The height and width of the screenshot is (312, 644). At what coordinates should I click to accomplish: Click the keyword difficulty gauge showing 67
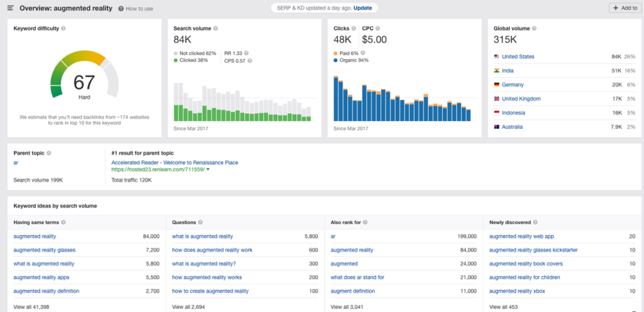click(84, 74)
